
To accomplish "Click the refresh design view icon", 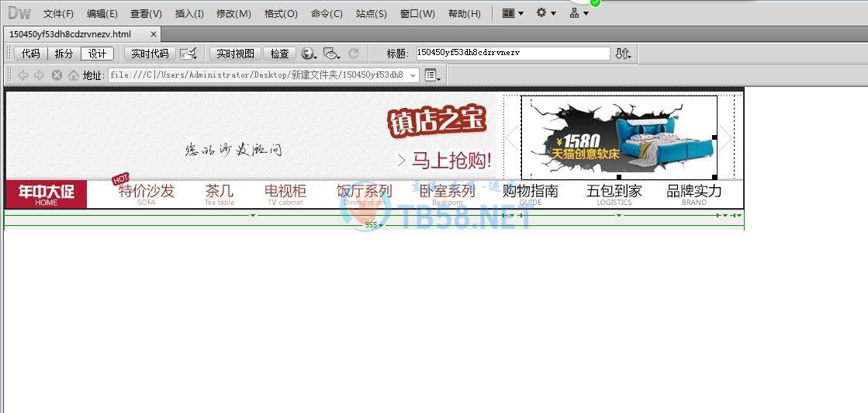I will click(354, 54).
